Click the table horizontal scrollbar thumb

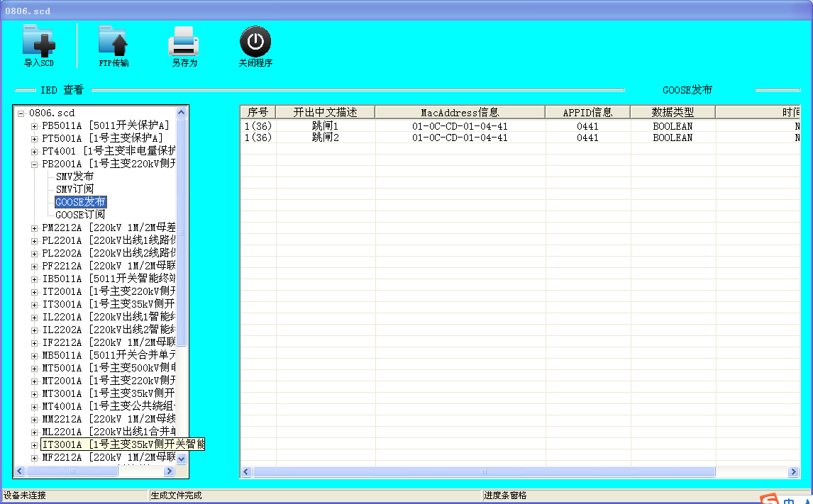coord(484,472)
